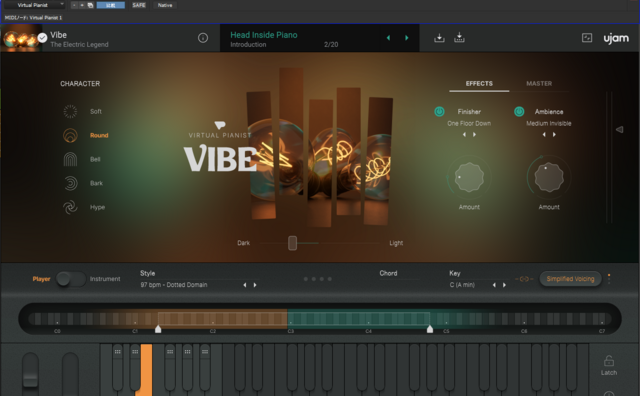Click the plus button in host toolbar

82,5
